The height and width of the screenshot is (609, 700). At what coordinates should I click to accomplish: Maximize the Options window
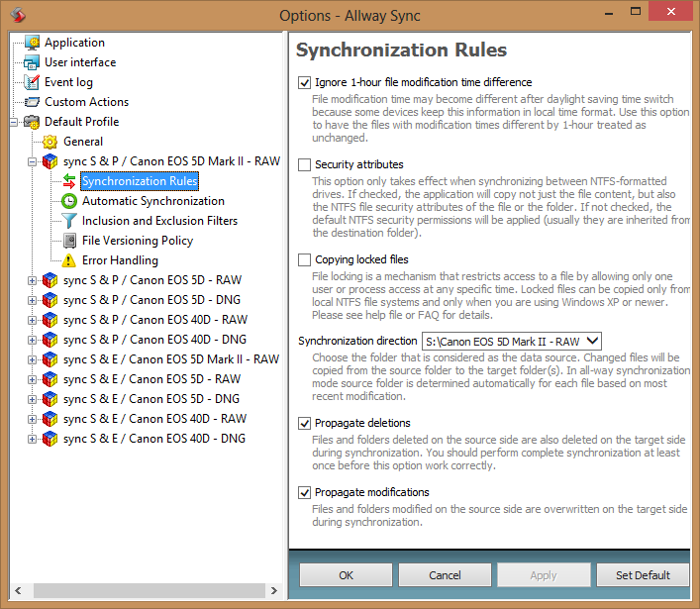tap(636, 12)
